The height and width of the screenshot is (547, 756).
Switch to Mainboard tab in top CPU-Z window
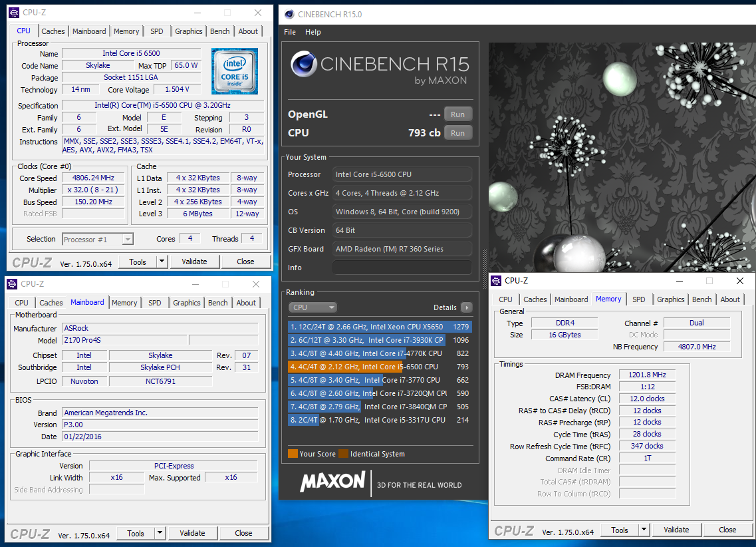(89, 31)
